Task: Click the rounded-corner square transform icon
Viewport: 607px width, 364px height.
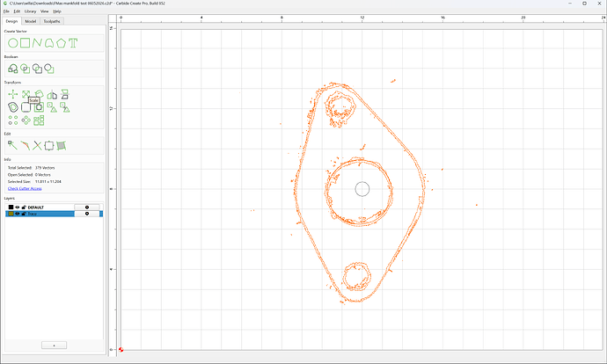Action: [x=26, y=107]
